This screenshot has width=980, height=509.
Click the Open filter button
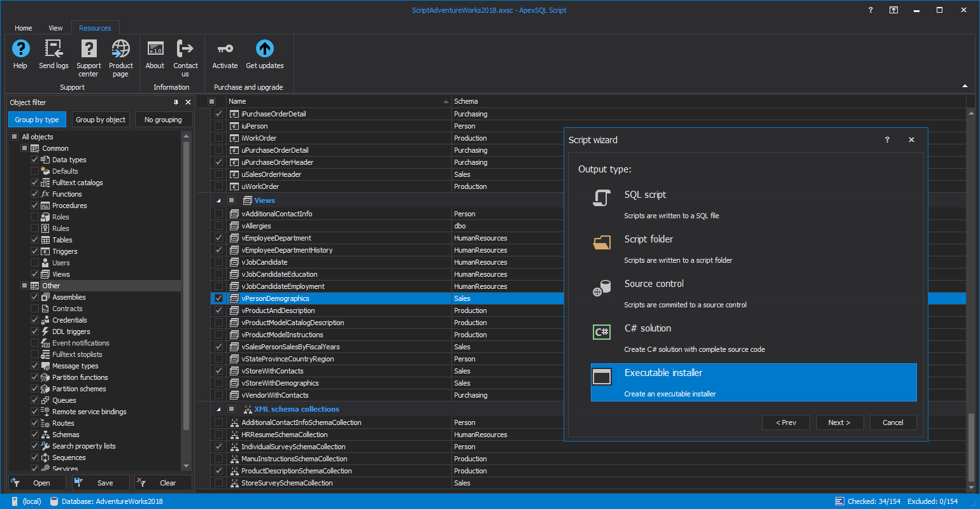(x=37, y=483)
